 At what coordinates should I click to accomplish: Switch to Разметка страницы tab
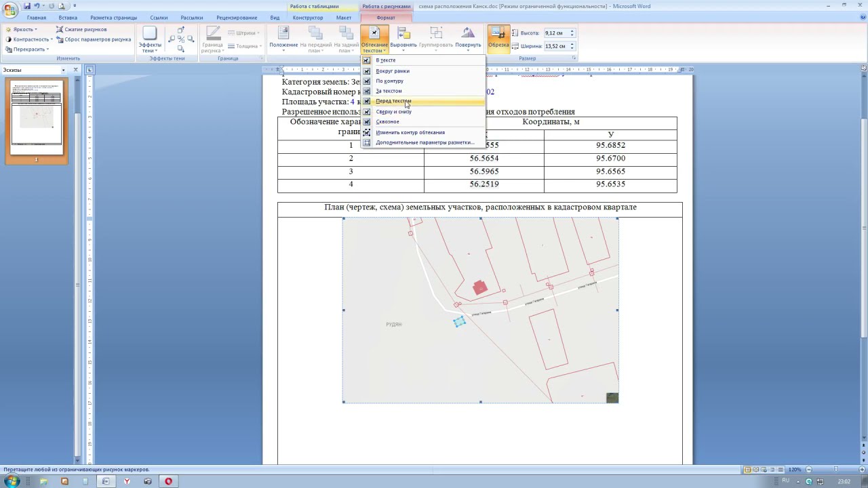(x=113, y=18)
